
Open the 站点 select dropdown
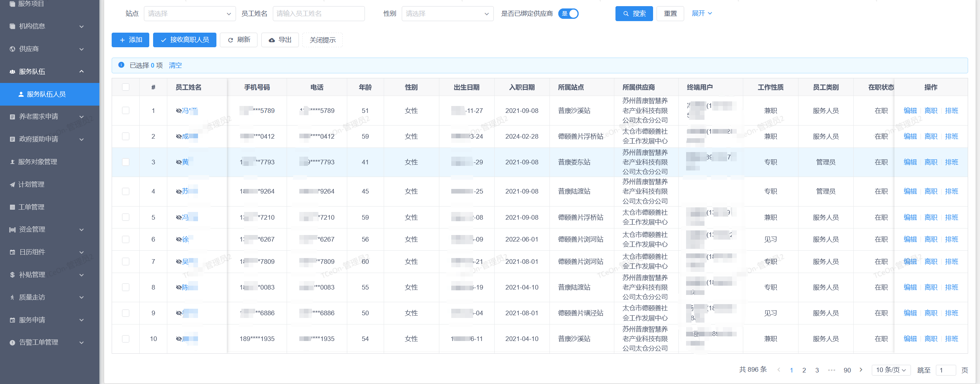[x=190, y=13]
